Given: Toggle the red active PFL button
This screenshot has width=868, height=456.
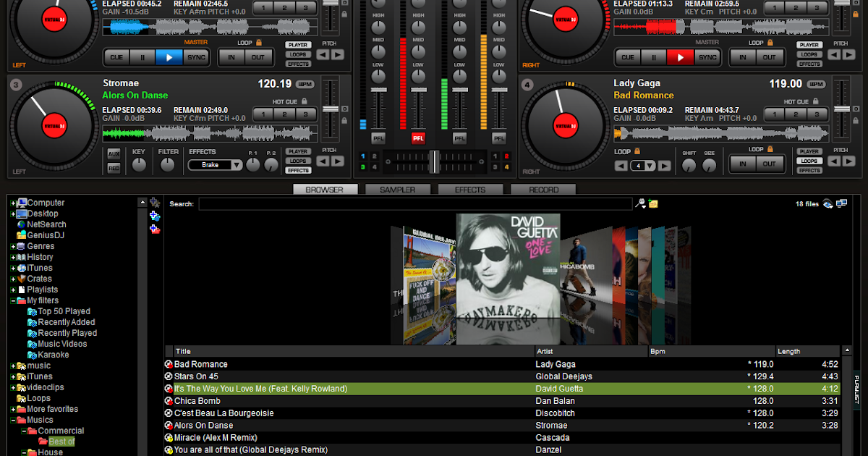Looking at the screenshot, I should point(418,138).
